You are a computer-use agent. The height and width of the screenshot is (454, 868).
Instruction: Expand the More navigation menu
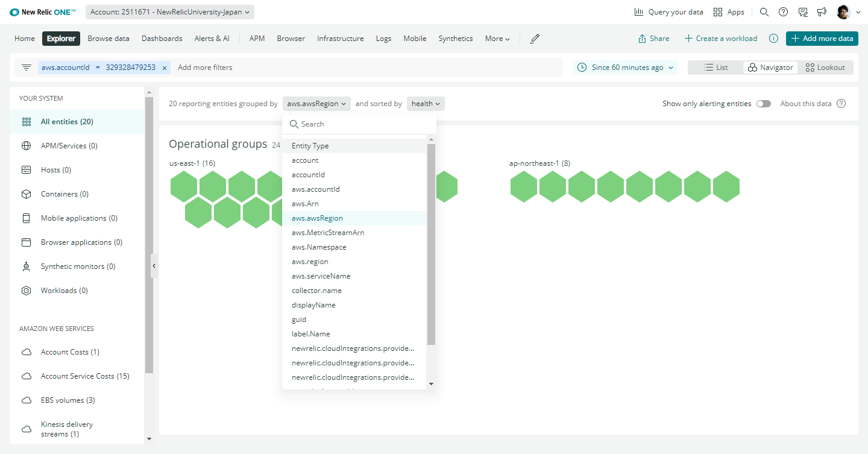[x=497, y=39]
